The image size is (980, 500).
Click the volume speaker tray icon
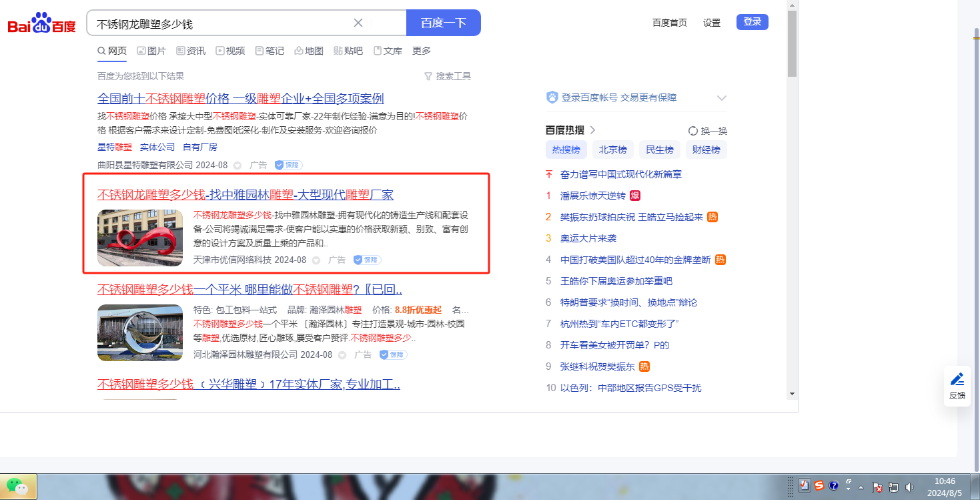pyautogui.click(x=909, y=487)
